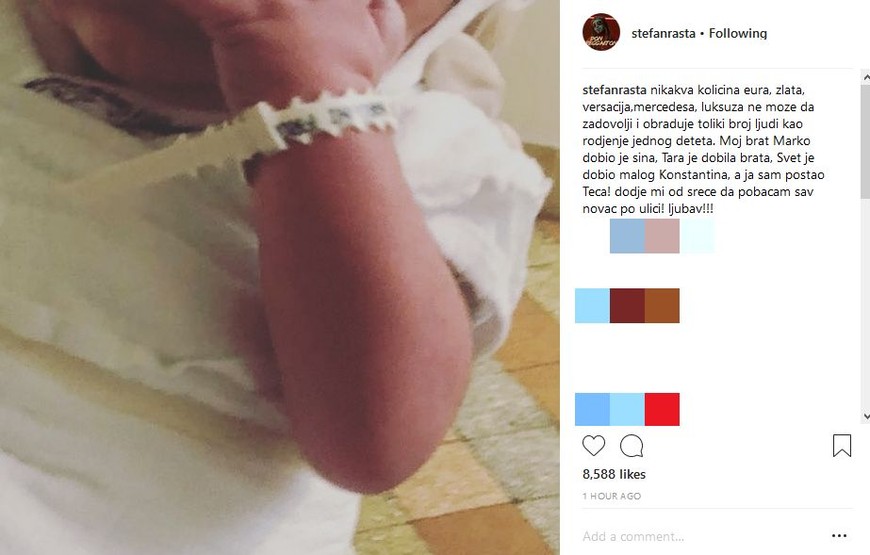Toggle the Following status next to stefanrasta
Screen dimensions: 870x555
point(738,33)
